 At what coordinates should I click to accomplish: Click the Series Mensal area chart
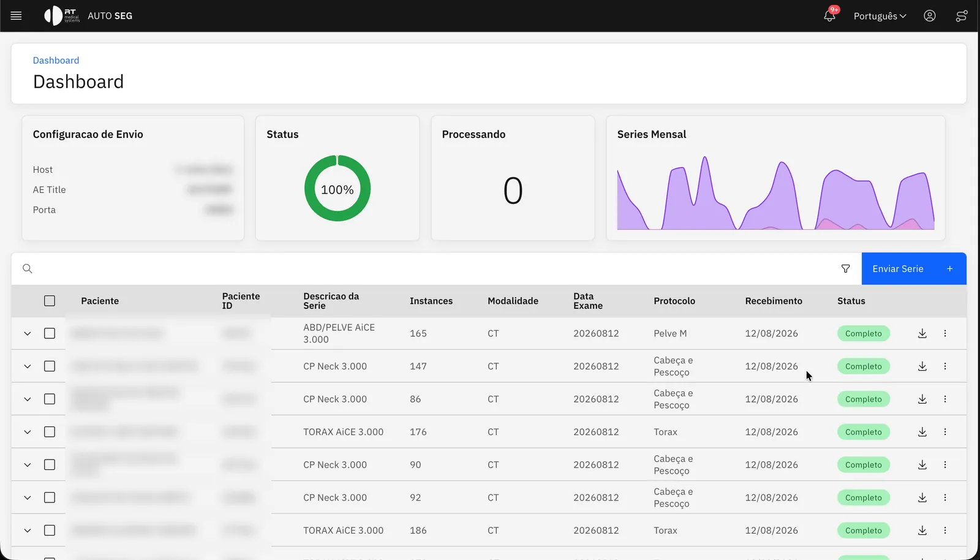[775, 193]
